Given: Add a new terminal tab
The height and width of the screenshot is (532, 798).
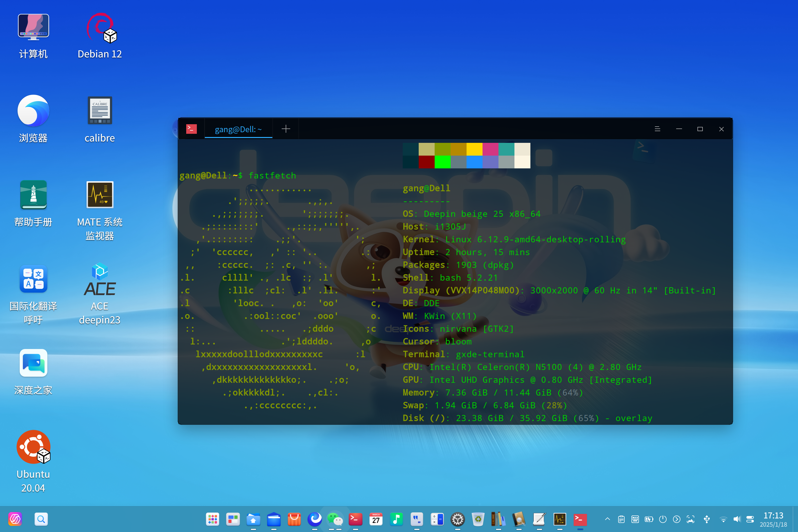Looking at the screenshot, I should tap(286, 129).
